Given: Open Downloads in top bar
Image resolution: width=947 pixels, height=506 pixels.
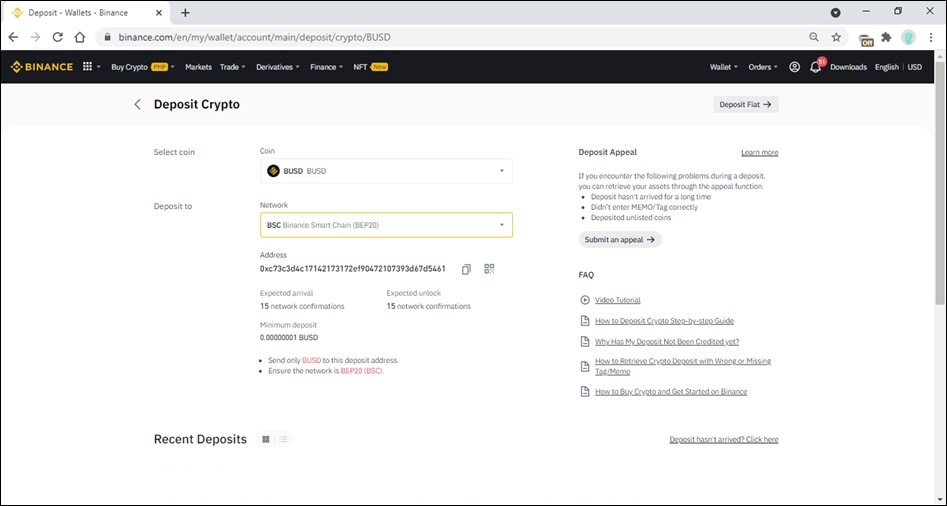Looking at the screenshot, I should [848, 67].
